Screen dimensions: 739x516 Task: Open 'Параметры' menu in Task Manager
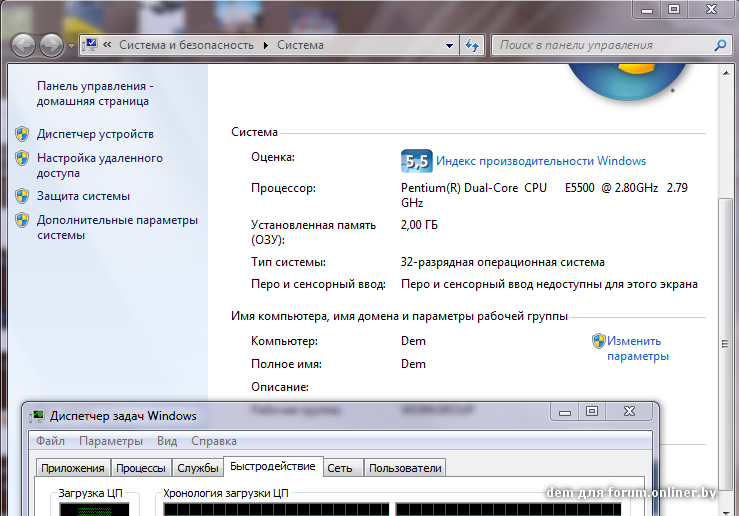[111, 441]
